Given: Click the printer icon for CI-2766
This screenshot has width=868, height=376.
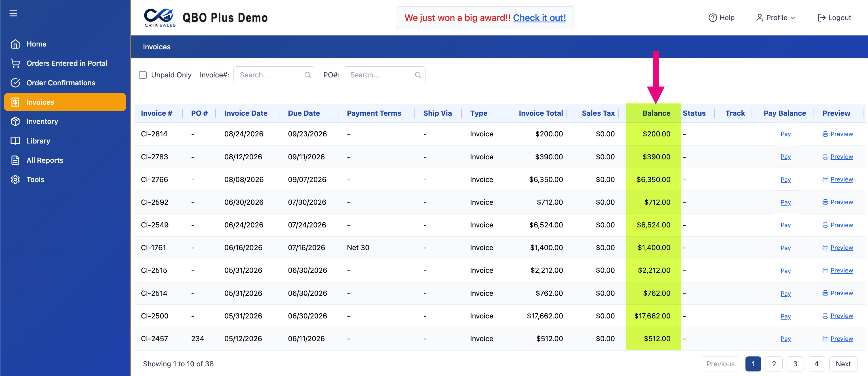Looking at the screenshot, I should pyautogui.click(x=825, y=179).
